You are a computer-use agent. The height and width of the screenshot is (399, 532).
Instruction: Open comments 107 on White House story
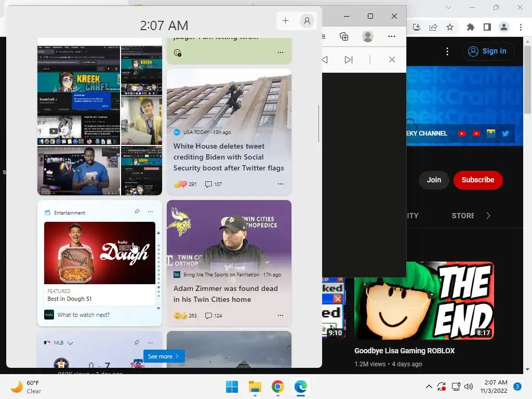pyautogui.click(x=214, y=184)
